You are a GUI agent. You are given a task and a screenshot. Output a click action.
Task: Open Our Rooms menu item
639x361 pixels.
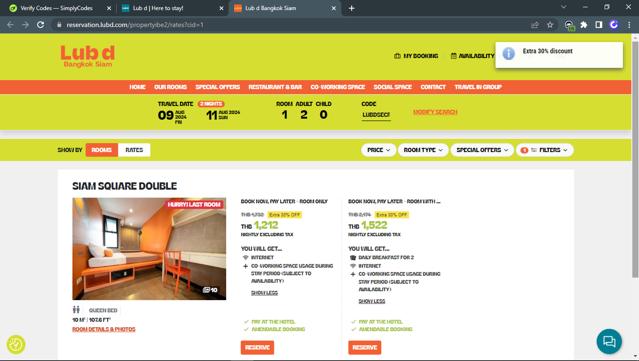point(170,87)
